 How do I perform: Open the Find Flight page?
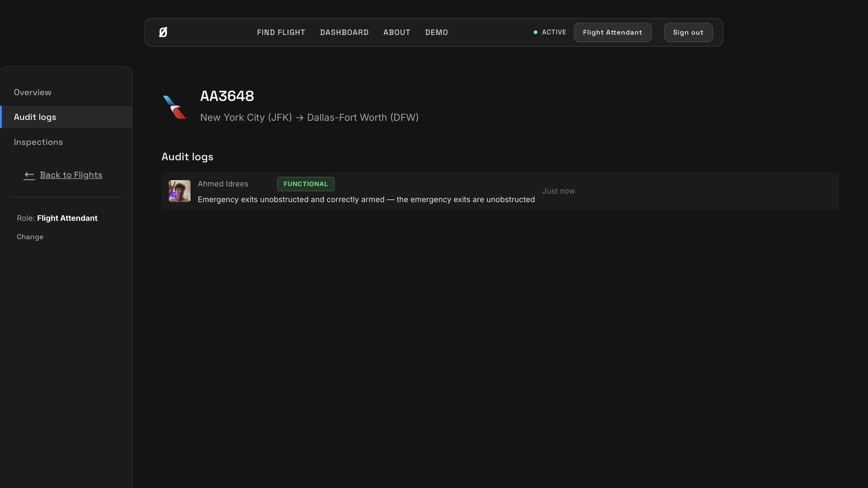point(281,32)
